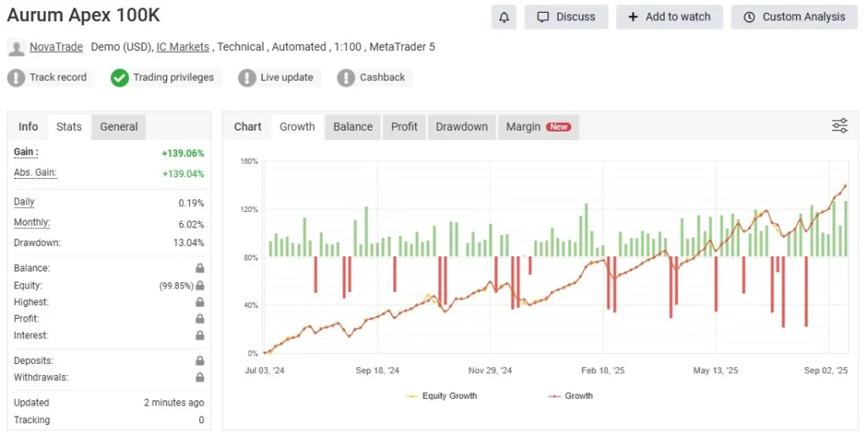Click the Cashback status icon
Screen dimensions: 868x436
tap(346, 77)
